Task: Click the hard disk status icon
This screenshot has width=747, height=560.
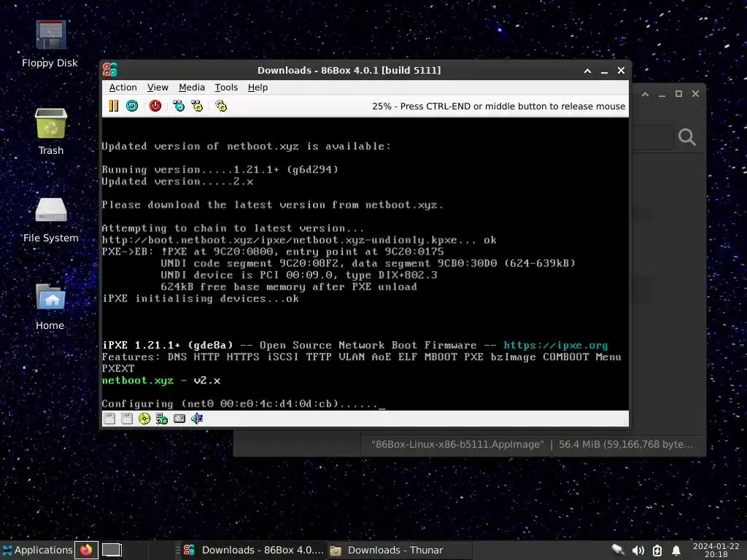Action: [179, 419]
